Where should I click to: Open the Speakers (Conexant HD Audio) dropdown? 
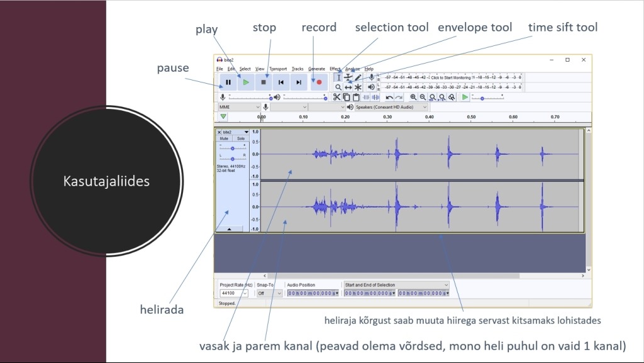point(391,107)
